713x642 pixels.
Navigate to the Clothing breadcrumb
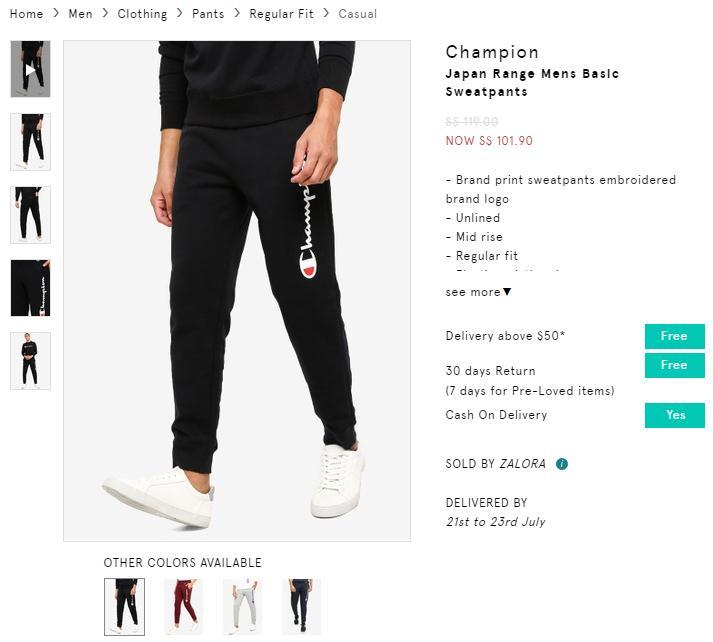click(x=142, y=14)
